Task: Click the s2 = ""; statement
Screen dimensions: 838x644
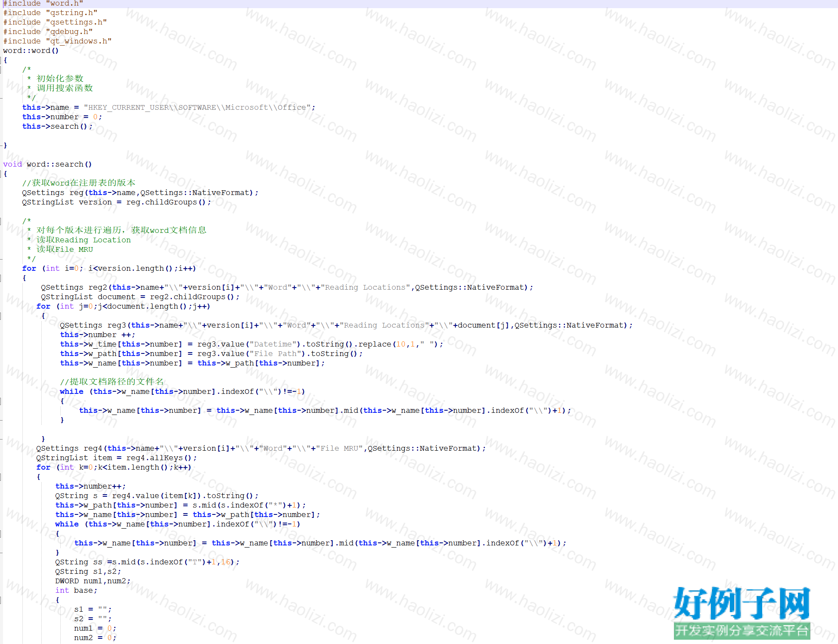Action: (93, 619)
